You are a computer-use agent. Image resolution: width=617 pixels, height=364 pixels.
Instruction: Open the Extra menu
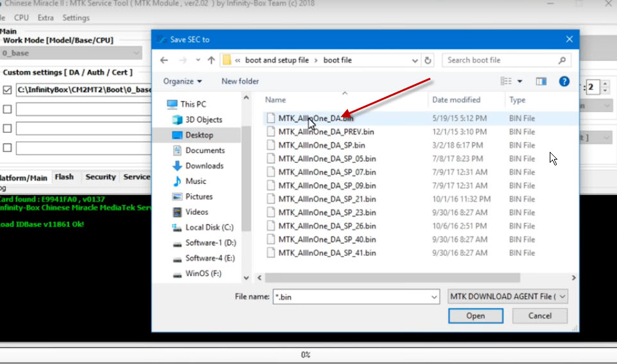[45, 18]
